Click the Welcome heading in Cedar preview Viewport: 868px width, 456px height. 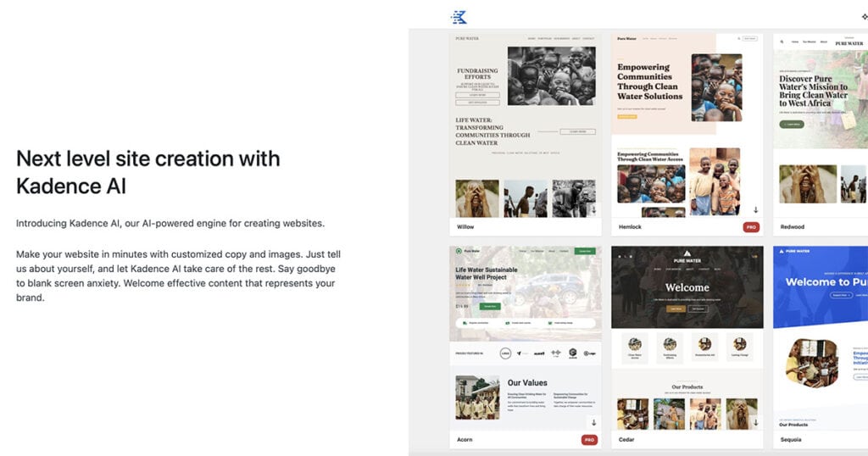pos(687,287)
